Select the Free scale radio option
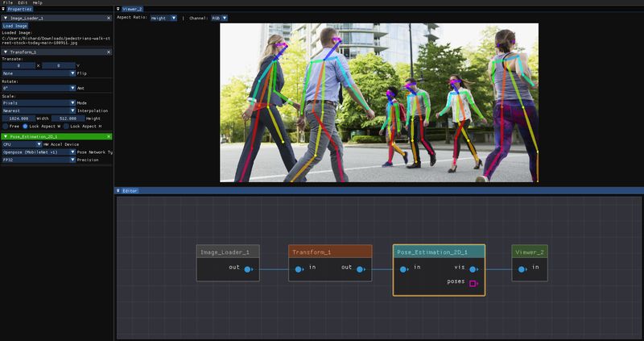Viewport: 644px width, 341px height. coord(5,126)
